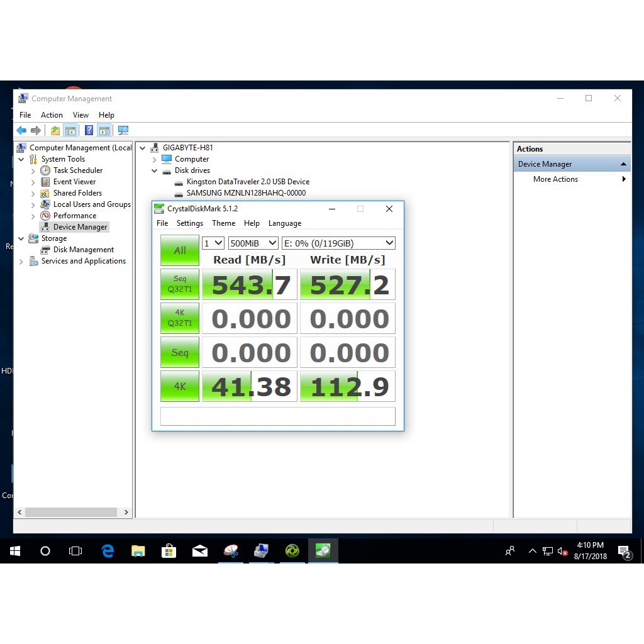Open Microsoft Edge from the taskbar
Image resolution: width=644 pixels, height=644 pixels.
(108, 551)
